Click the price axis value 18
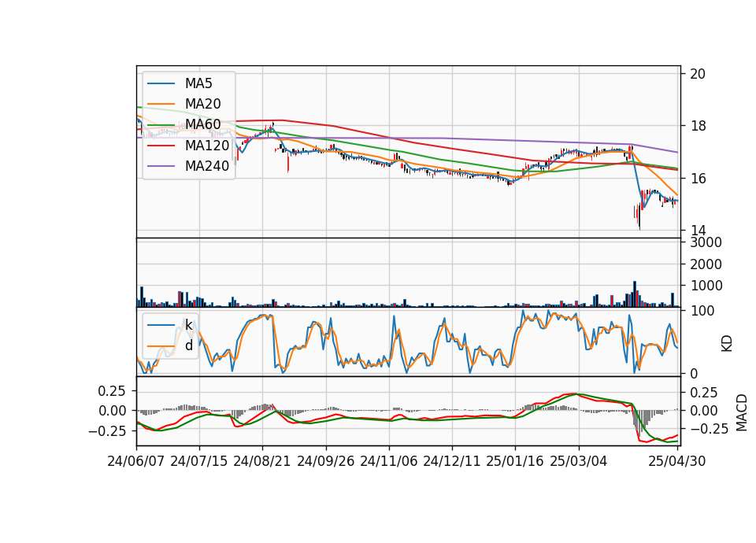Image resolution: width=756 pixels, height=543 pixels. pyautogui.click(x=698, y=126)
